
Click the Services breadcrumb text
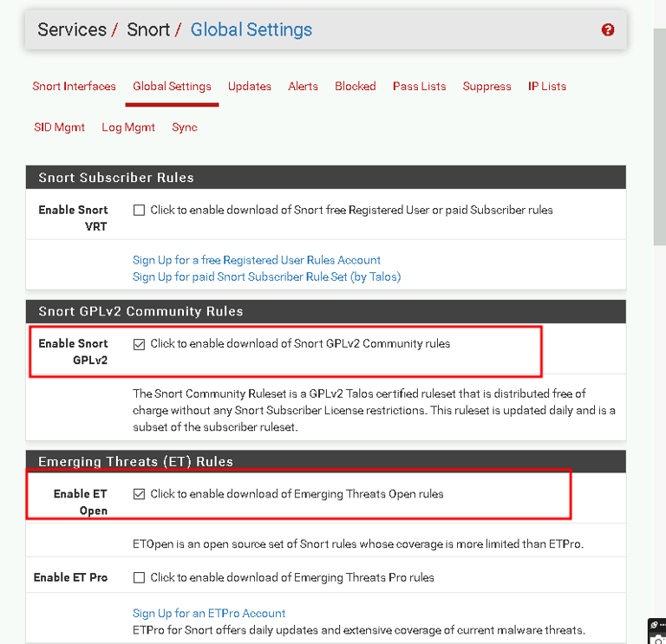[72, 29]
